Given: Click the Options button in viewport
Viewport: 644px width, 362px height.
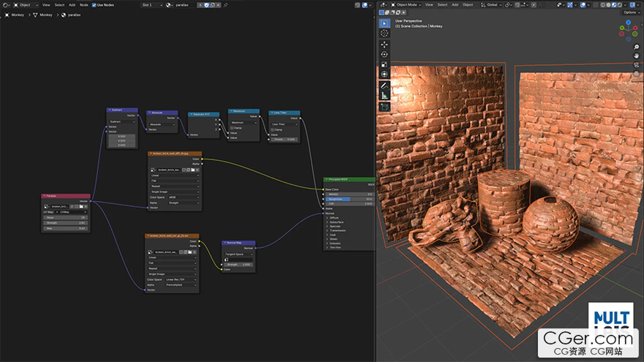Looking at the screenshot, I should coord(630,12).
